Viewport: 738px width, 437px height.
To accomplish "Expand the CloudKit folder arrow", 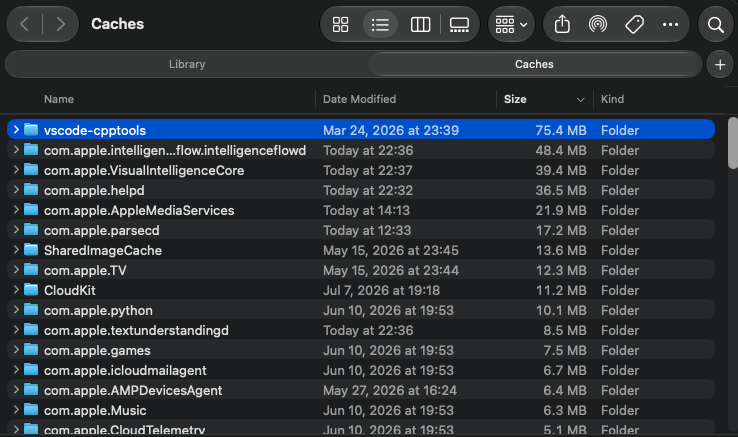I will (x=16, y=290).
